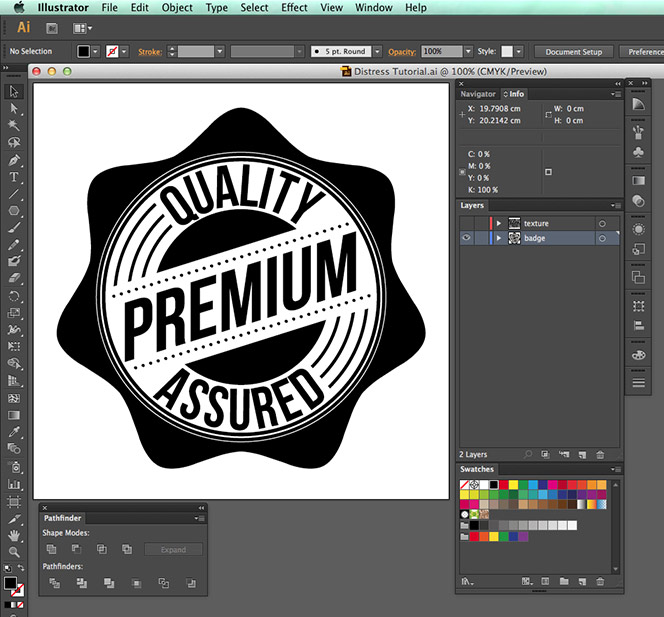Select the Eyedropper tool
The width and height of the screenshot is (664, 617).
[14, 432]
